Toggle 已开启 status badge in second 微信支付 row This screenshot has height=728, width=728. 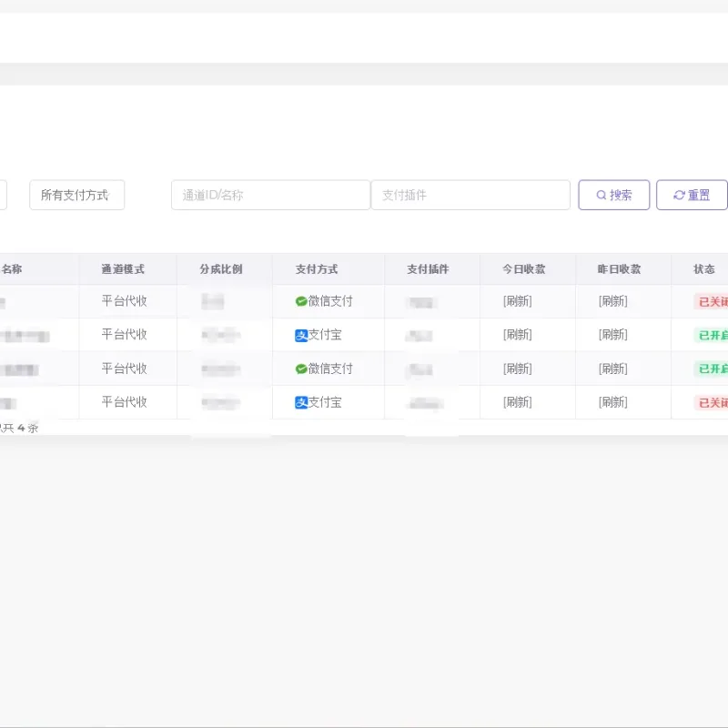coord(712,369)
